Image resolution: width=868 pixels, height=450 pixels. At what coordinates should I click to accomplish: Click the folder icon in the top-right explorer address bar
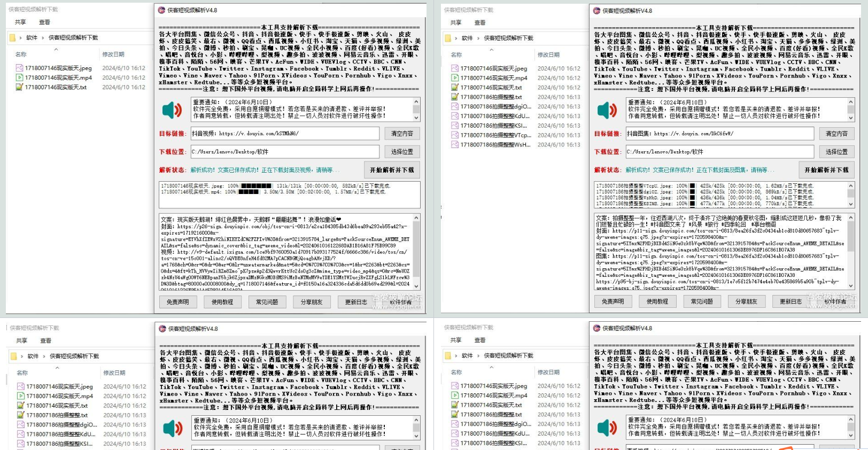tap(448, 38)
